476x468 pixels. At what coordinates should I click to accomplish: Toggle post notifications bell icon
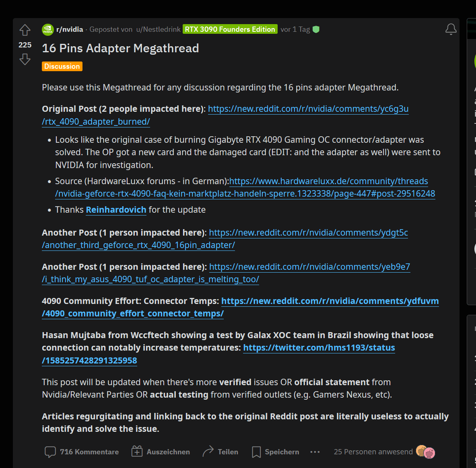[x=451, y=29]
